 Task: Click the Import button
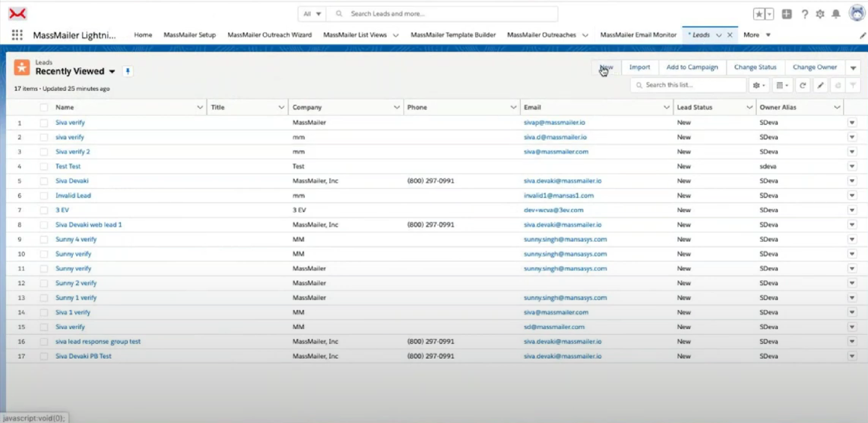639,67
